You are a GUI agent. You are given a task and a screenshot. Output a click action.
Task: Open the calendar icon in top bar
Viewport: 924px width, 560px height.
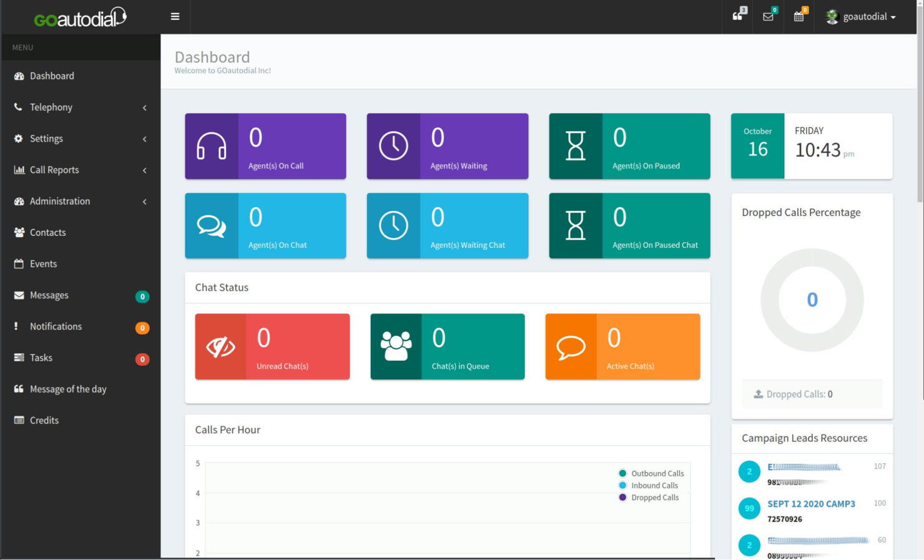[x=799, y=17]
